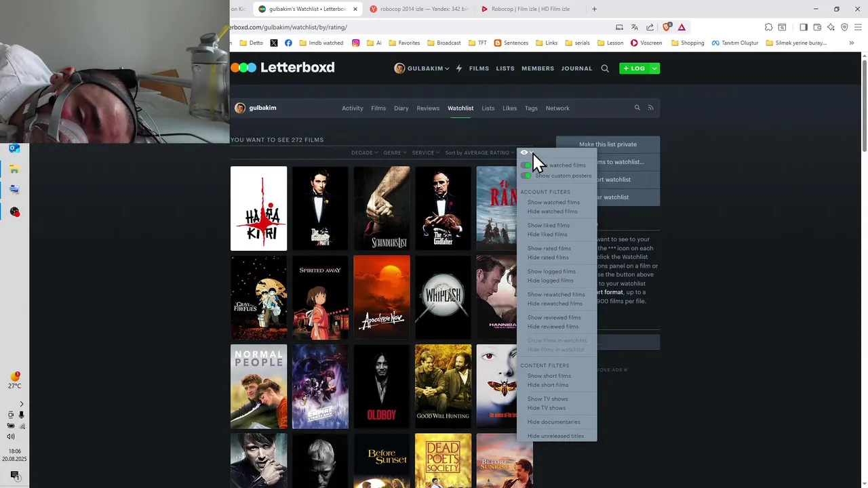
Task: Toggle the browser sidebar panel icon
Action: pos(804,27)
